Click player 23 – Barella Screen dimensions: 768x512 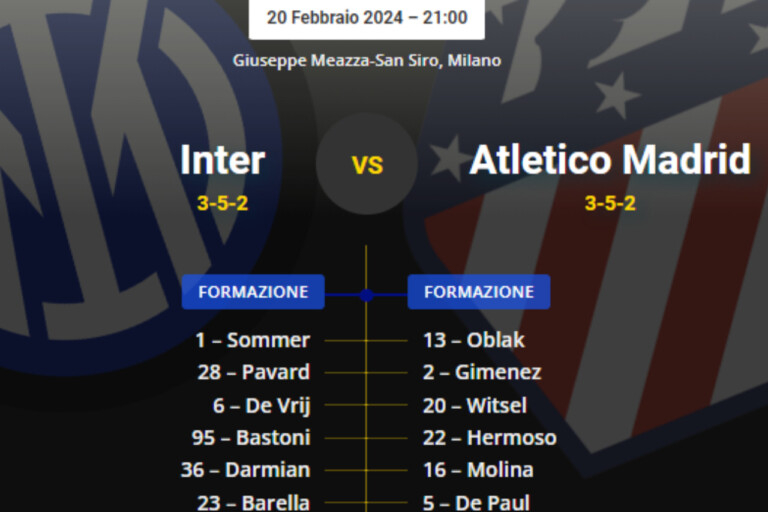point(253,502)
